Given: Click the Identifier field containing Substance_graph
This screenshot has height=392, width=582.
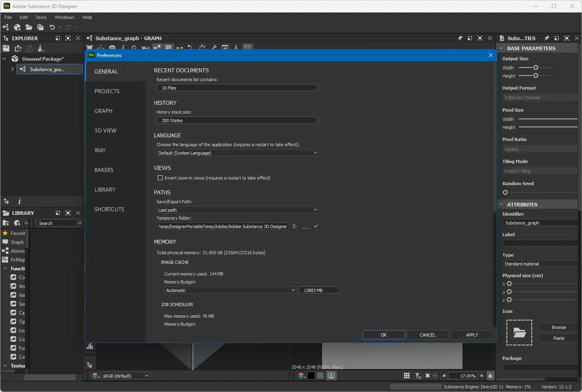Looking at the screenshot, I should click(540, 223).
